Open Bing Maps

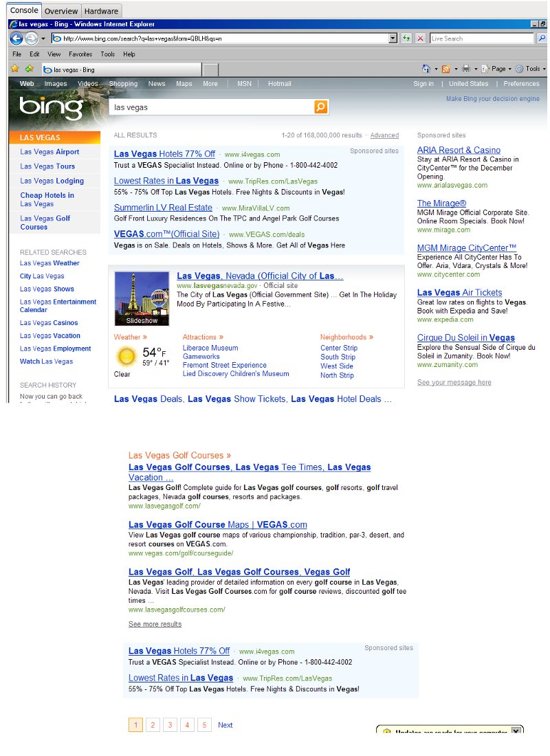point(184,83)
